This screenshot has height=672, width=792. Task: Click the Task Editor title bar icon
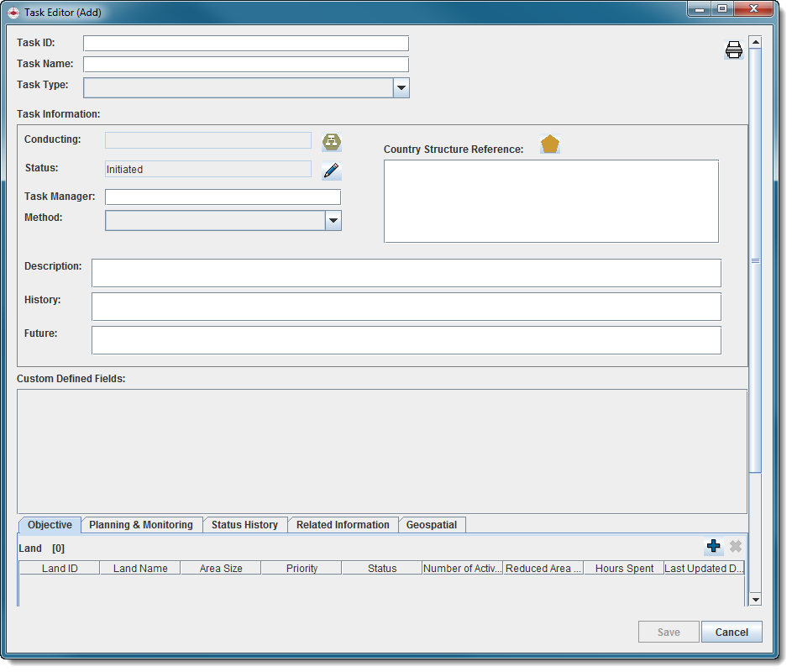(13, 13)
